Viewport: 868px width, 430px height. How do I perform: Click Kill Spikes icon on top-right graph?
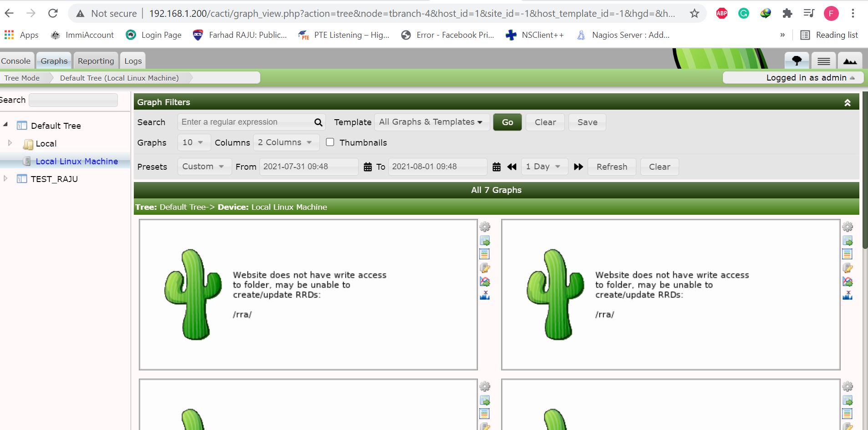(x=848, y=295)
